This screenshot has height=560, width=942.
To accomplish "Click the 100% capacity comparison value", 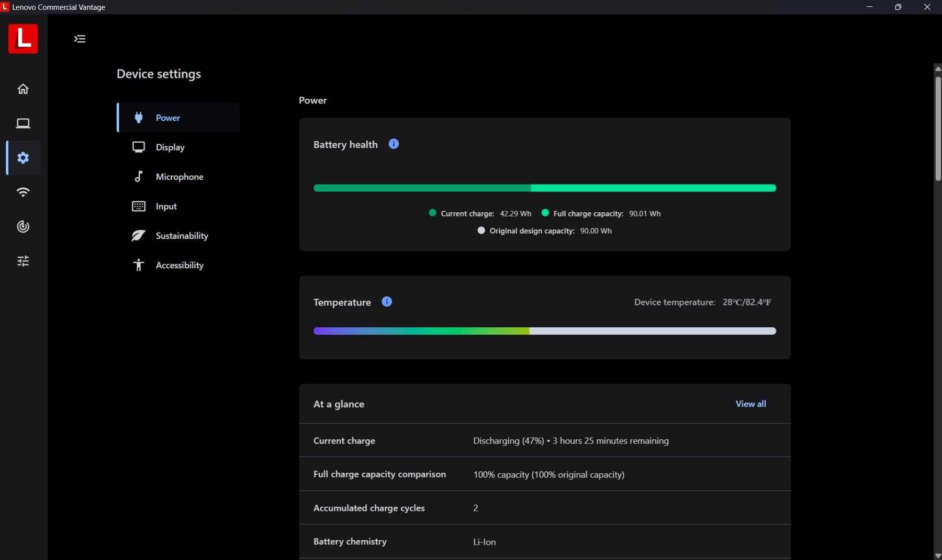I will point(549,475).
